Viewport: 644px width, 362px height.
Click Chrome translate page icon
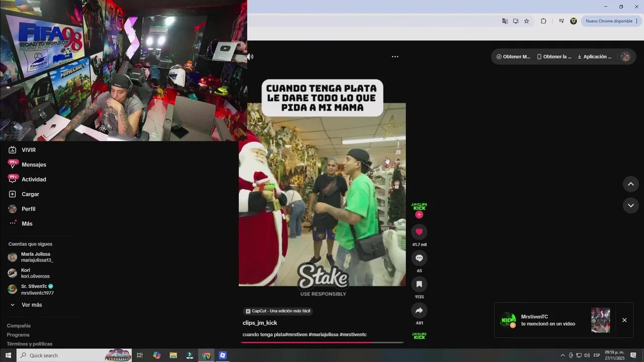click(x=505, y=21)
